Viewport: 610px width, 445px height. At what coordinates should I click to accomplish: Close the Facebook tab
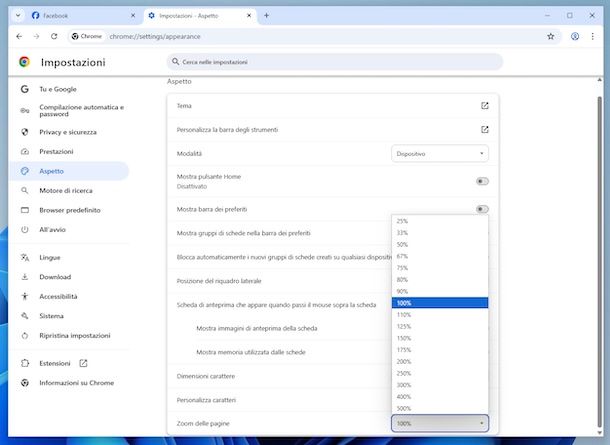133,16
